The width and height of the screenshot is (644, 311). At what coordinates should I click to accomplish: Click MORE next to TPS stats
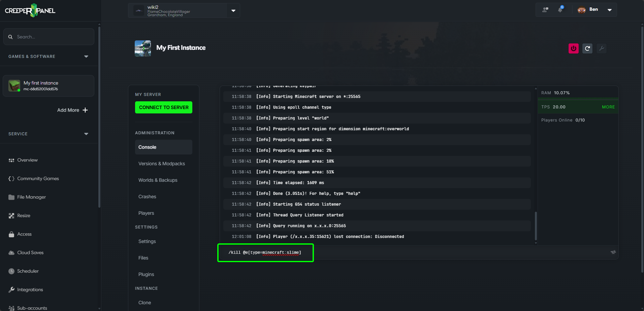[x=608, y=107]
